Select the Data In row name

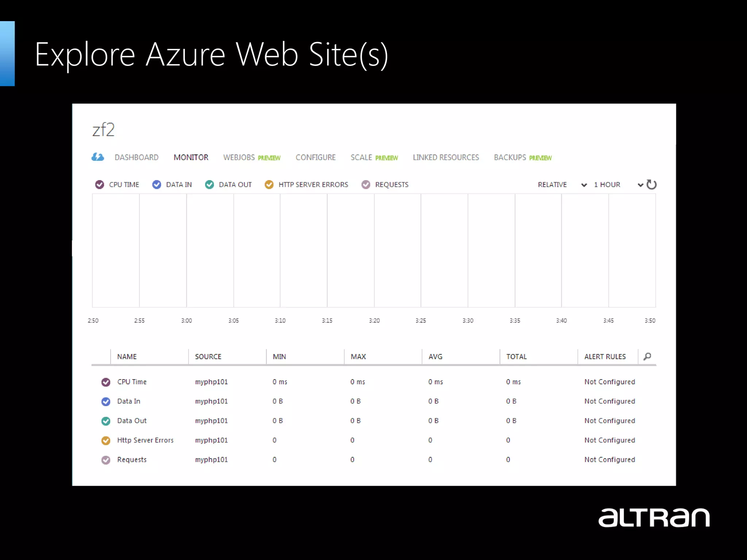tap(128, 401)
